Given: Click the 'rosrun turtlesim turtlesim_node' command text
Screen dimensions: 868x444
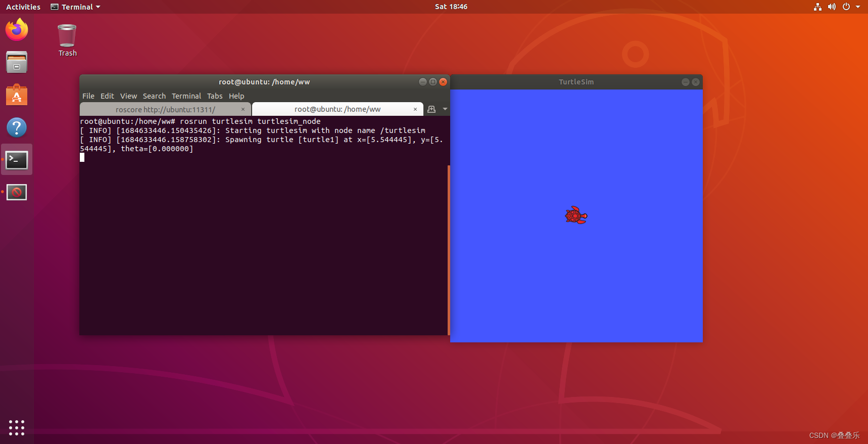Looking at the screenshot, I should pyautogui.click(x=250, y=121).
